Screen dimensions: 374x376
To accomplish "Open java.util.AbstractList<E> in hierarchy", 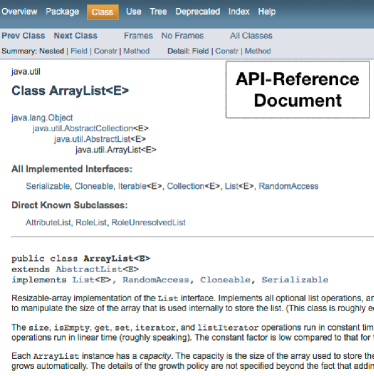I will tap(100, 139).
